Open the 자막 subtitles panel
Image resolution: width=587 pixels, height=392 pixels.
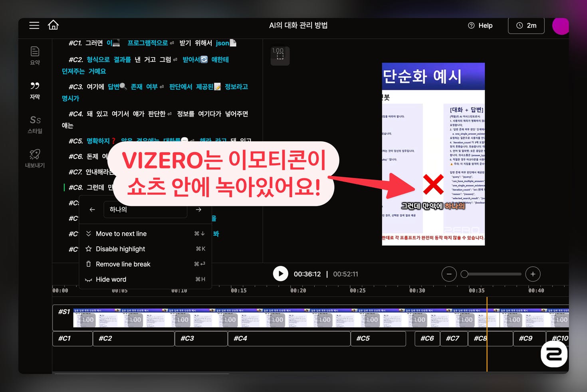coord(35,90)
